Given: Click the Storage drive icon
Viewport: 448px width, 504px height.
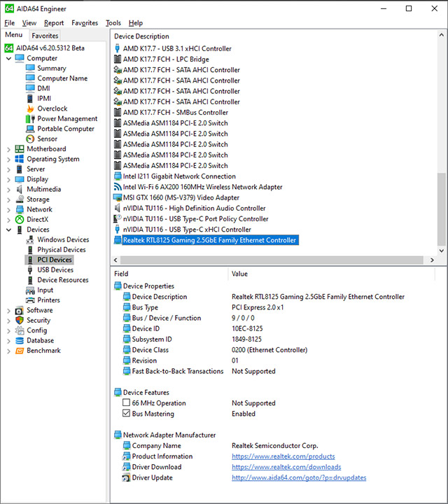Looking at the screenshot, I should click(x=20, y=199).
